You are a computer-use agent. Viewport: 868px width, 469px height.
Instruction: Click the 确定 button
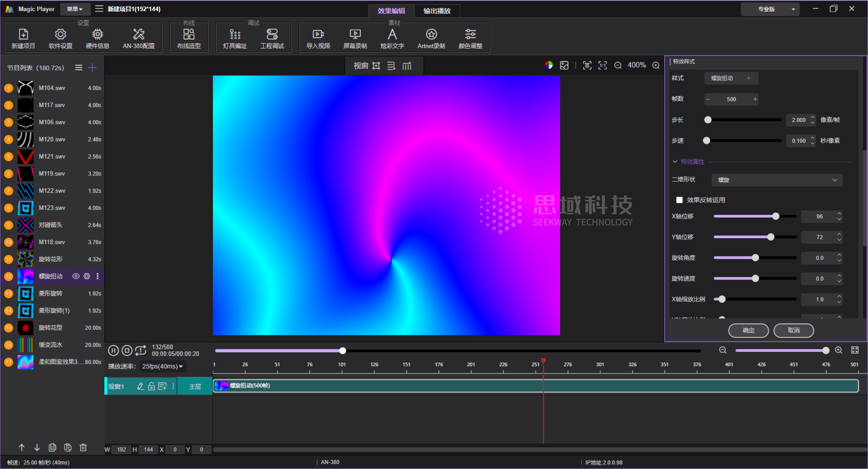click(748, 330)
